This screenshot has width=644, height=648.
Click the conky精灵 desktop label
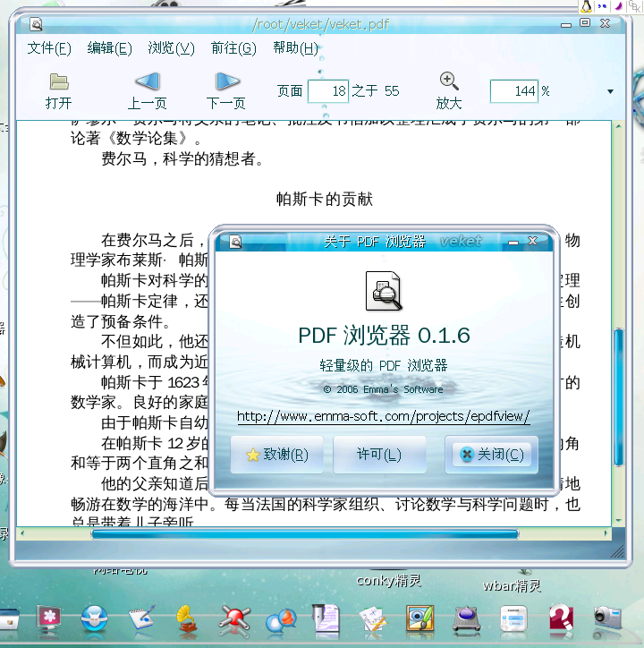389,581
